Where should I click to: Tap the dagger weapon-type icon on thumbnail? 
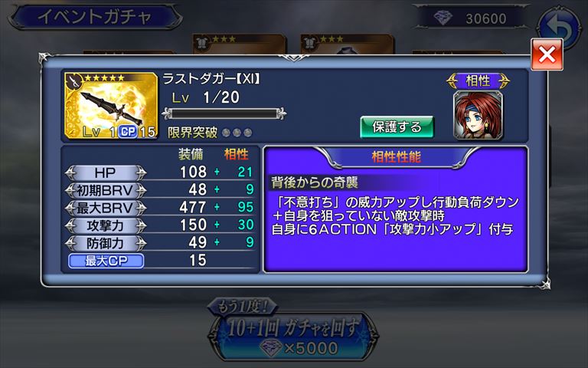click(74, 81)
